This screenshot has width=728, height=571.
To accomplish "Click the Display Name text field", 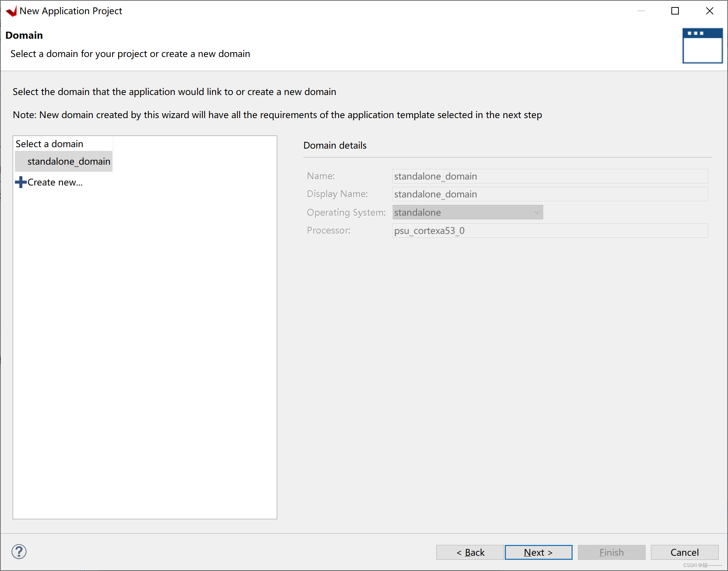I will point(550,194).
